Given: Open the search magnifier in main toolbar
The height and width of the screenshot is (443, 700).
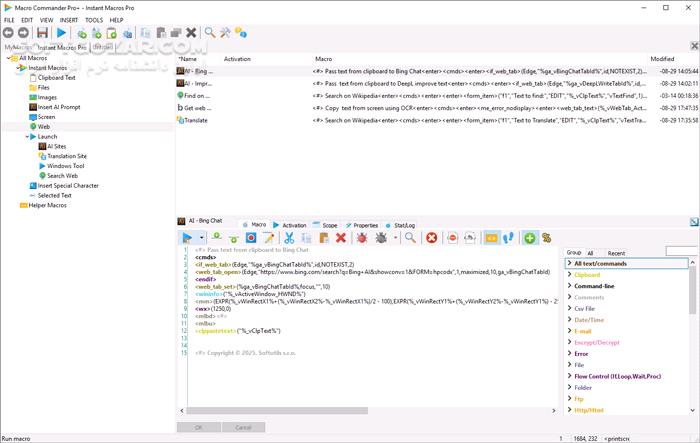Looking at the screenshot, I should click(210, 33).
